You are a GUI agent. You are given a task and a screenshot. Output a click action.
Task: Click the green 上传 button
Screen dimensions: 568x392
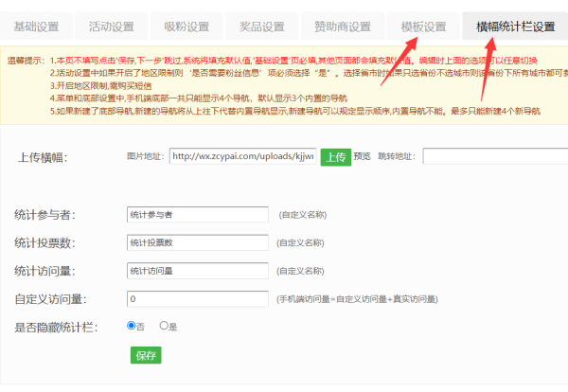(335, 157)
